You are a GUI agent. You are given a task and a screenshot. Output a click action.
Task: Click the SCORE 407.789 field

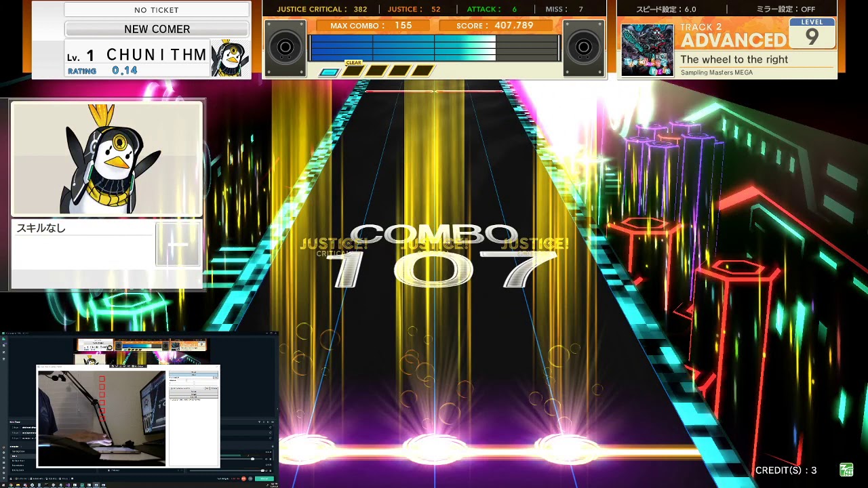click(x=496, y=25)
